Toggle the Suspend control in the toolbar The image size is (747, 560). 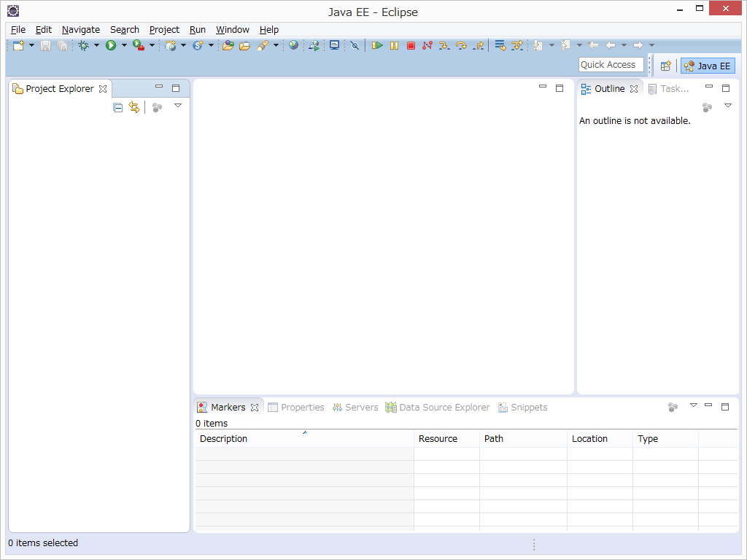click(x=394, y=45)
